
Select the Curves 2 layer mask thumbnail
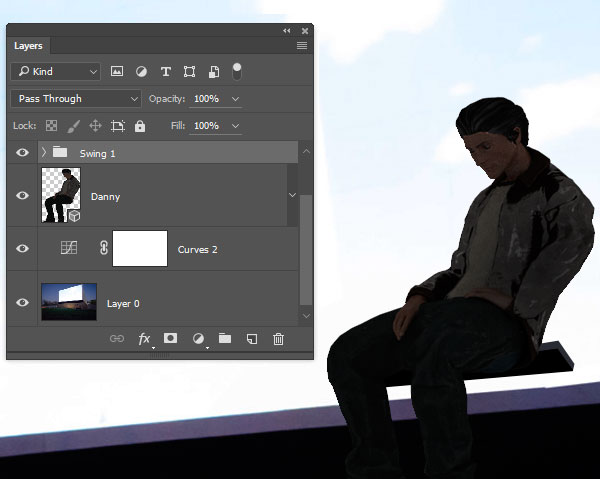point(139,249)
